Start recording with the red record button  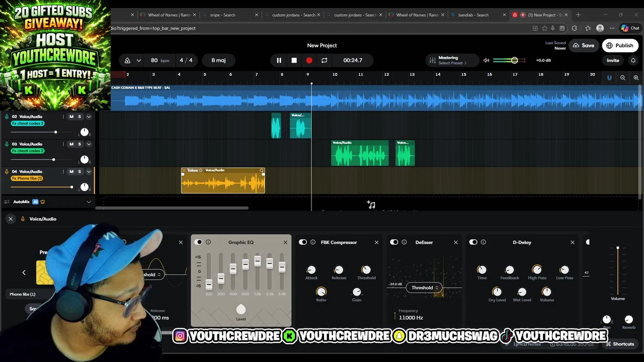pos(309,60)
